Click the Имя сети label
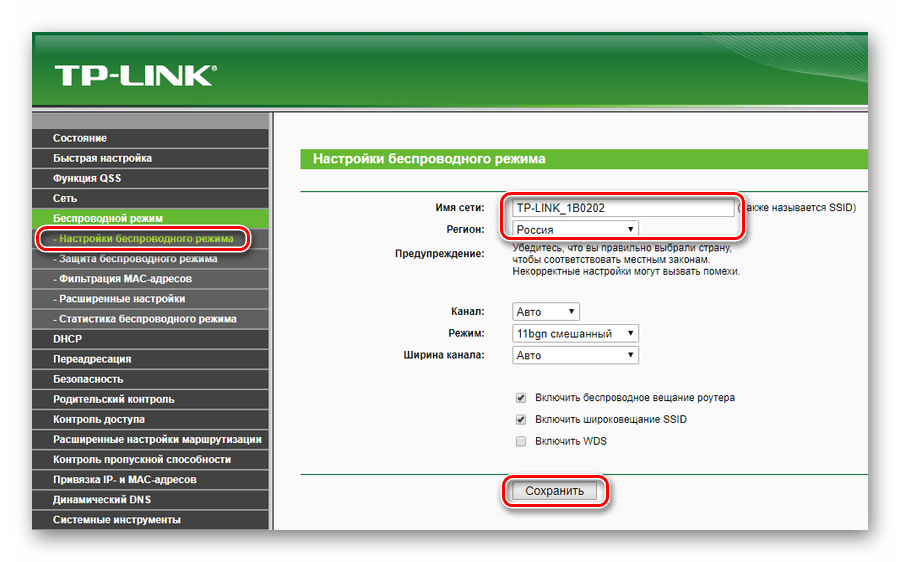Screen dimensions: 900x562 coord(460,208)
